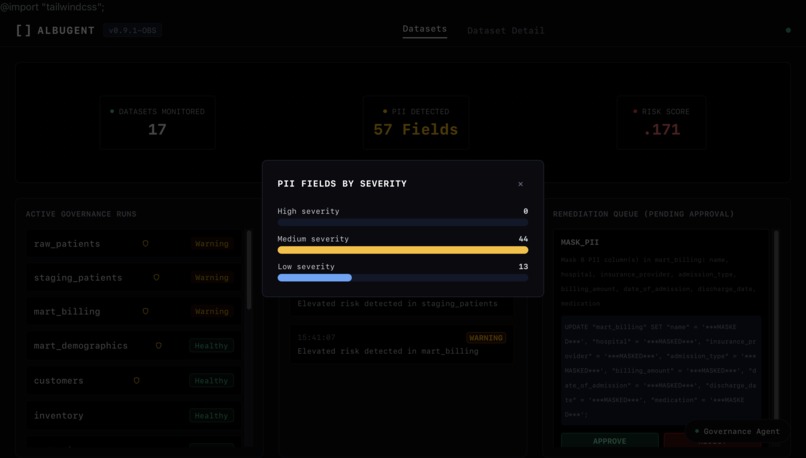Click the Warning badge for mart_billing
Screen dimensions: 806x458
pos(211,312)
